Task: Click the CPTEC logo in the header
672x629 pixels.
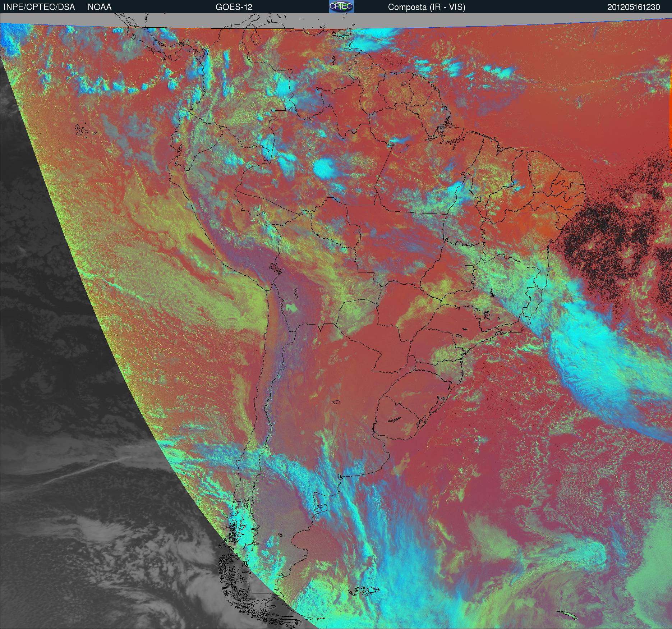Action: click(x=341, y=6)
